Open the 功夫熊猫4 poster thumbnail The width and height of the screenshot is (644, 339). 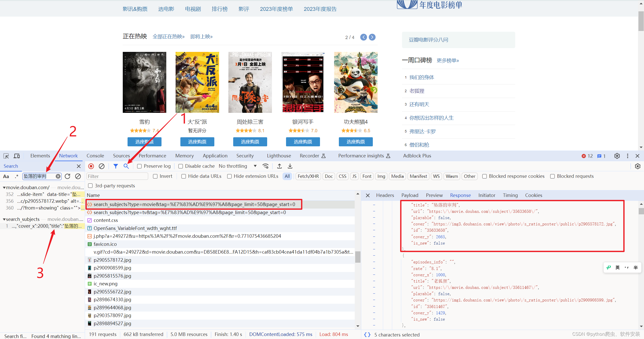pyautogui.click(x=356, y=82)
